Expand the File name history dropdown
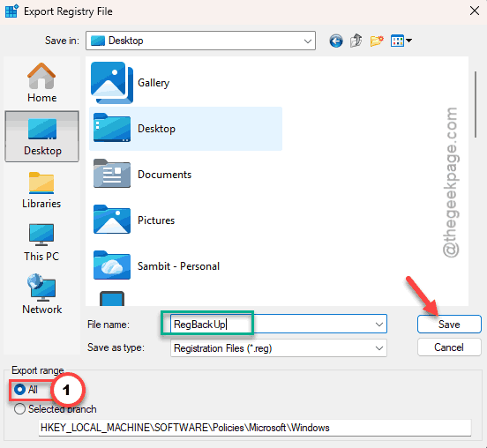 378,325
